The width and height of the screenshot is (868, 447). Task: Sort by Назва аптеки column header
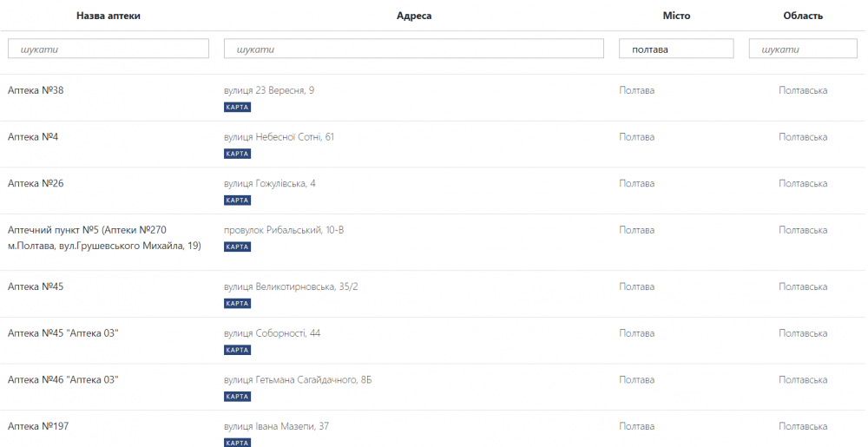[108, 16]
